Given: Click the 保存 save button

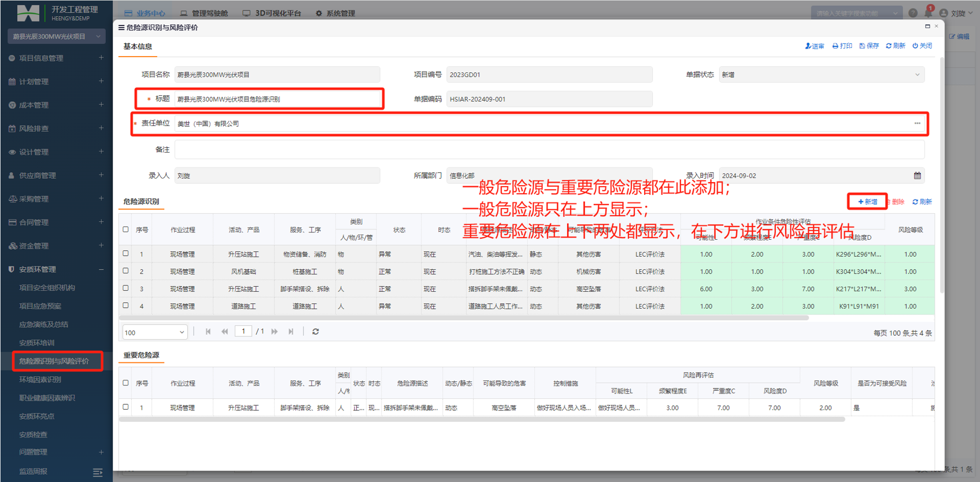Looking at the screenshot, I should (869, 46).
